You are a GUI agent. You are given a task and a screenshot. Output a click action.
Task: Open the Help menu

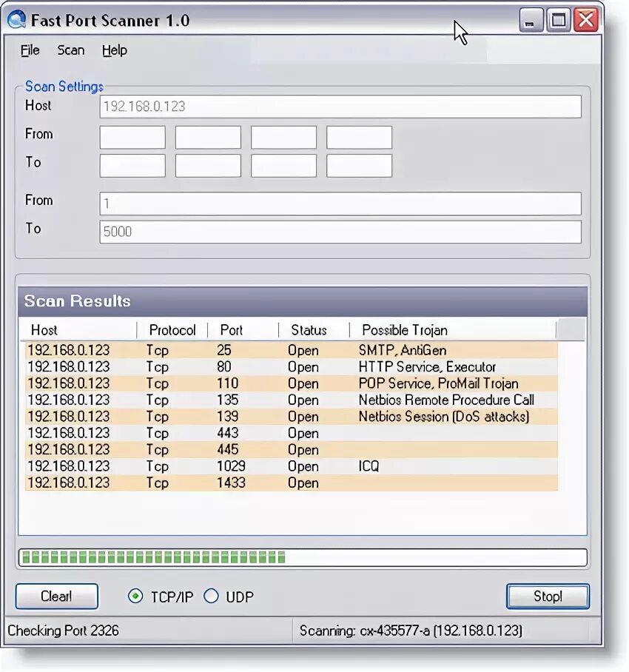[x=115, y=50]
